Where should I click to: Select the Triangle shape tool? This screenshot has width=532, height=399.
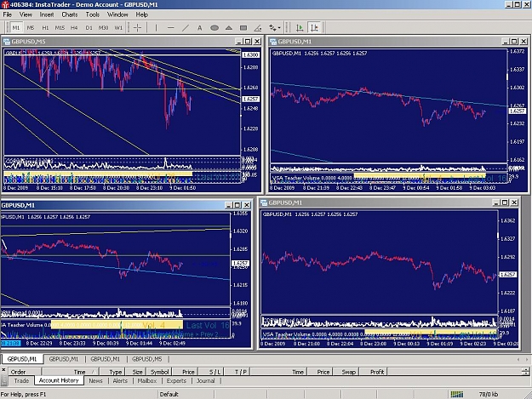229,28
